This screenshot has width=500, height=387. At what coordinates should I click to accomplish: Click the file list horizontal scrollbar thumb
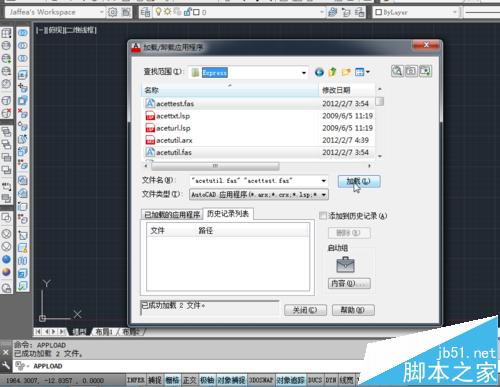215,166
